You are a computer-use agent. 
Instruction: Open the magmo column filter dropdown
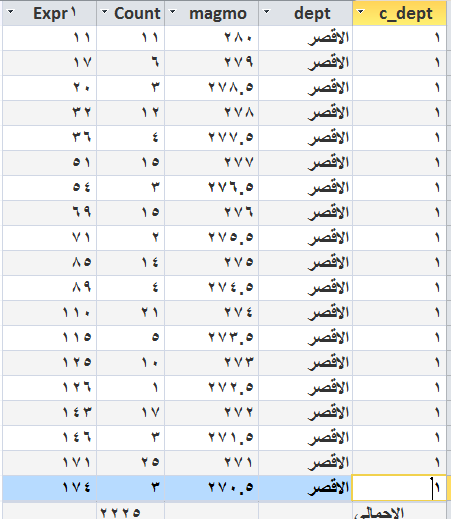[172, 12]
